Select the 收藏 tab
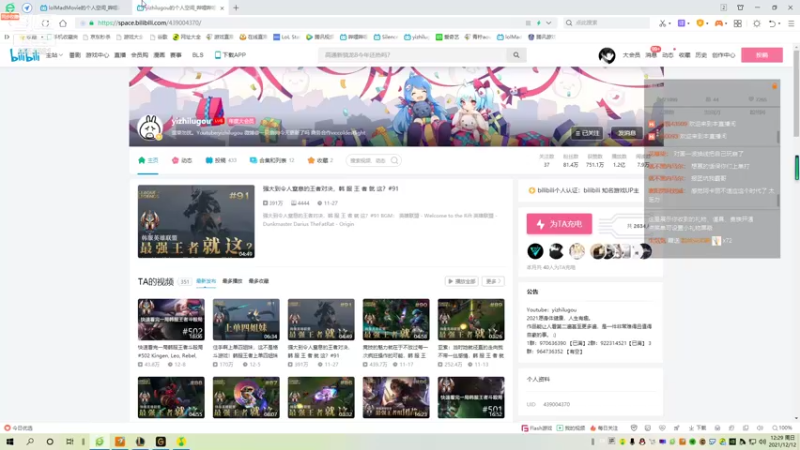 tap(320, 160)
